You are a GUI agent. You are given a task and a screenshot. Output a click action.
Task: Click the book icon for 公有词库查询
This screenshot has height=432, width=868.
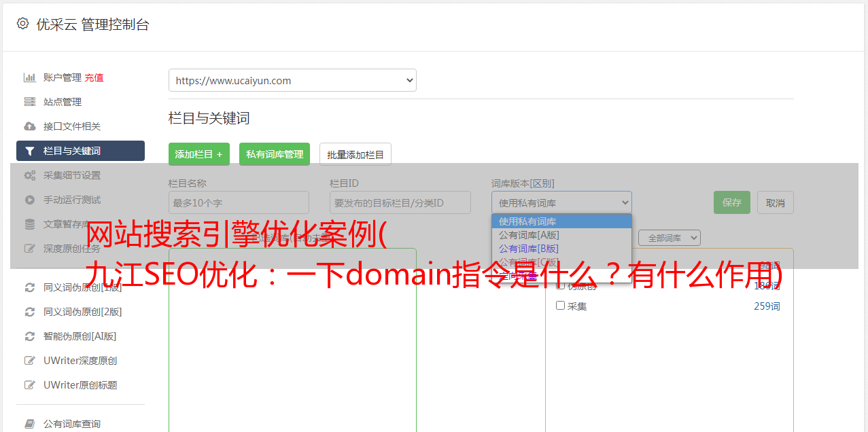[x=29, y=424]
